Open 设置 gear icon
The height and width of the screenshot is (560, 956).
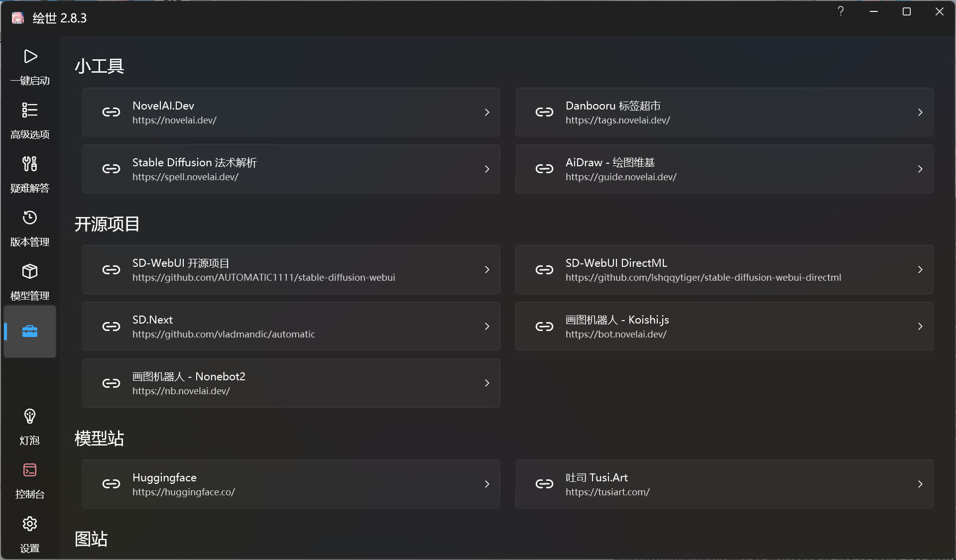point(30,524)
